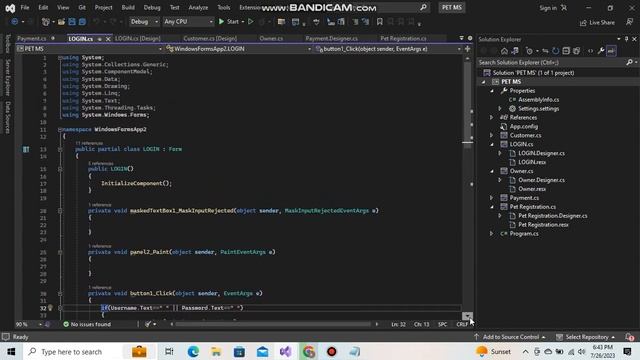Click the Refresh icon in Solution Explorer
Image resolution: width=640 pixels, height=360 pixels.
tap(555, 51)
